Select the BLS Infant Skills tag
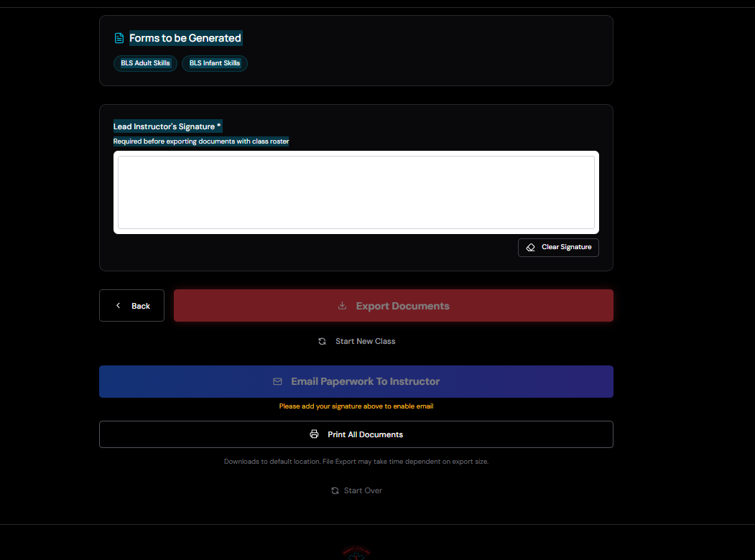This screenshot has width=755, height=560. (x=214, y=63)
